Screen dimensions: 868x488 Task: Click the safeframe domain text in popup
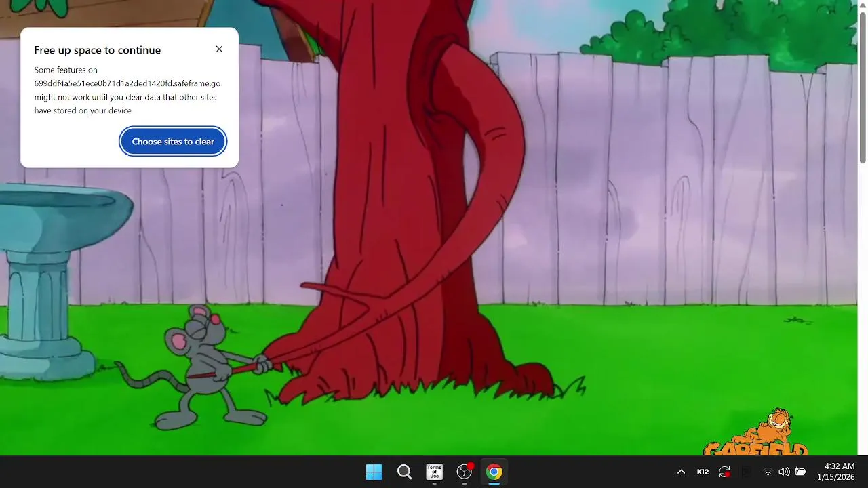click(x=127, y=83)
